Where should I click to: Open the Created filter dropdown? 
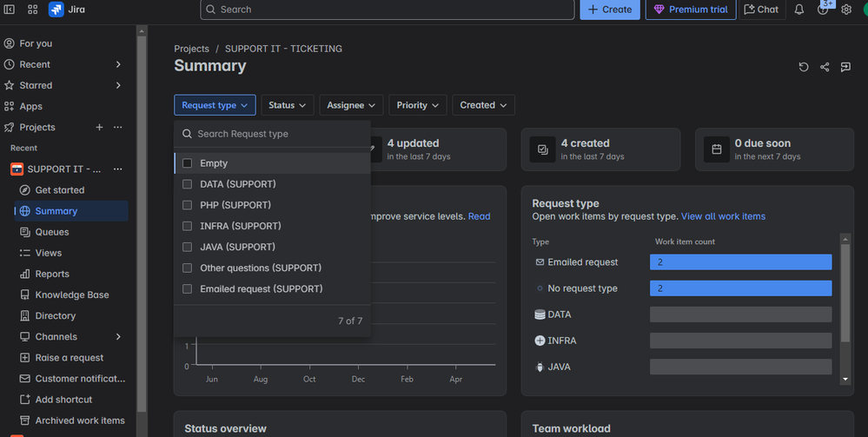tap(483, 105)
